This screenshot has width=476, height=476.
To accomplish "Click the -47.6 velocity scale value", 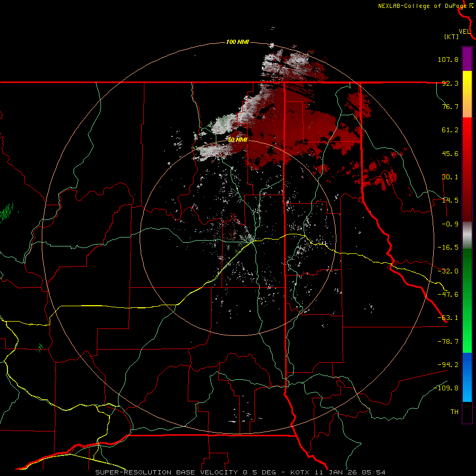I will [448, 295].
